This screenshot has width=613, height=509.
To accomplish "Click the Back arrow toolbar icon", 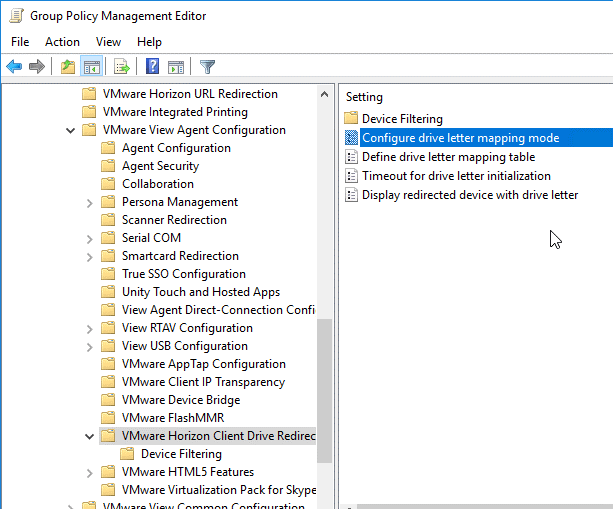I will (14, 66).
